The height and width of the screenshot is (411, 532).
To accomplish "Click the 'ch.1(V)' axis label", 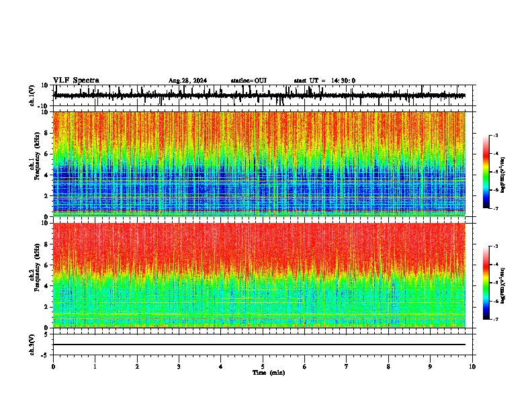I will click(x=32, y=95).
